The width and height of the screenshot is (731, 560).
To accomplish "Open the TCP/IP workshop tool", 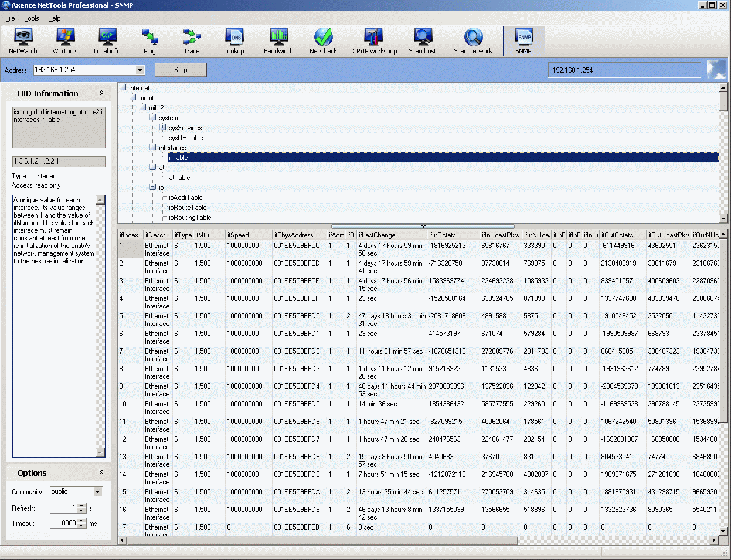I will 373,41.
